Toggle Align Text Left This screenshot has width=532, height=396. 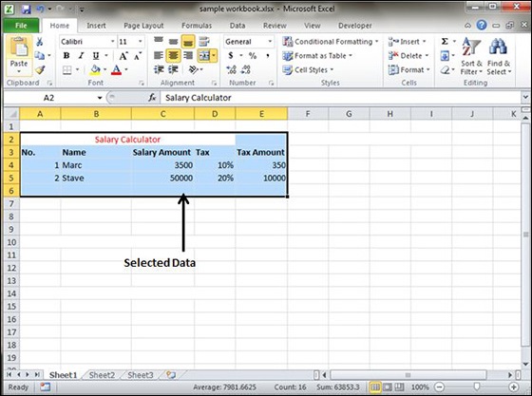click(159, 56)
